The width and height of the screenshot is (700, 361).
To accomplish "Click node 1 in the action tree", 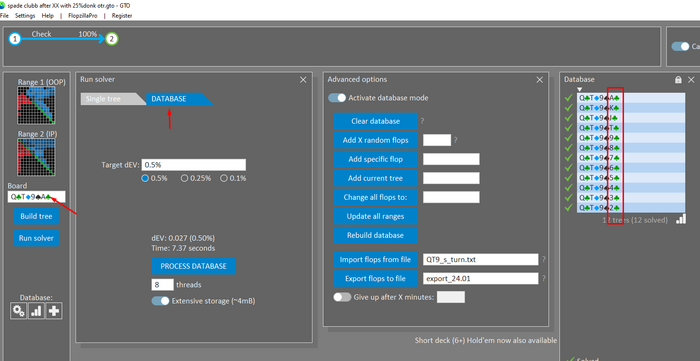I will point(15,39).
